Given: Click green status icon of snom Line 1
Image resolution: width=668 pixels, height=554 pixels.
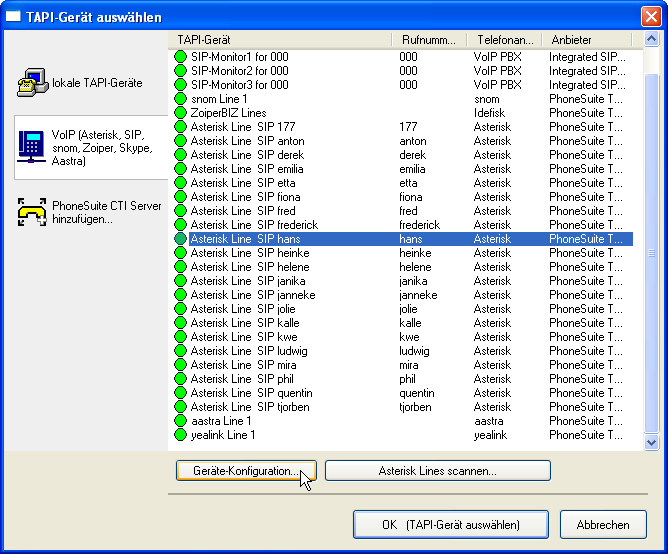Looking at the screenshot, I should pyautogui.click(x=181, y=99).
